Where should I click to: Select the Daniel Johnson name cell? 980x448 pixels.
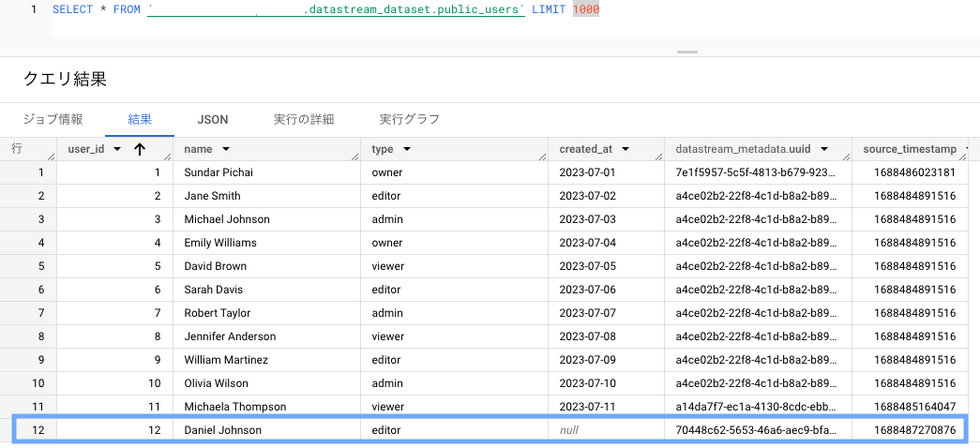pos(267,430)
